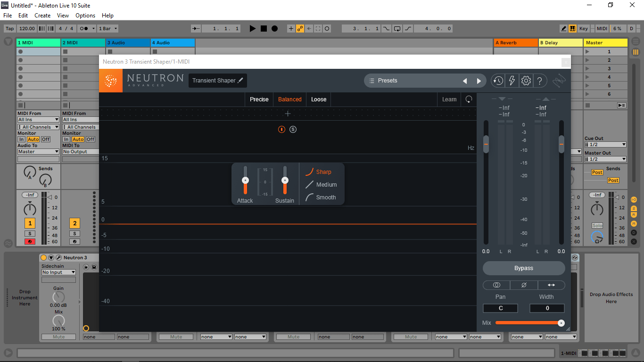Select the Loose mode tab

[319, 99]
